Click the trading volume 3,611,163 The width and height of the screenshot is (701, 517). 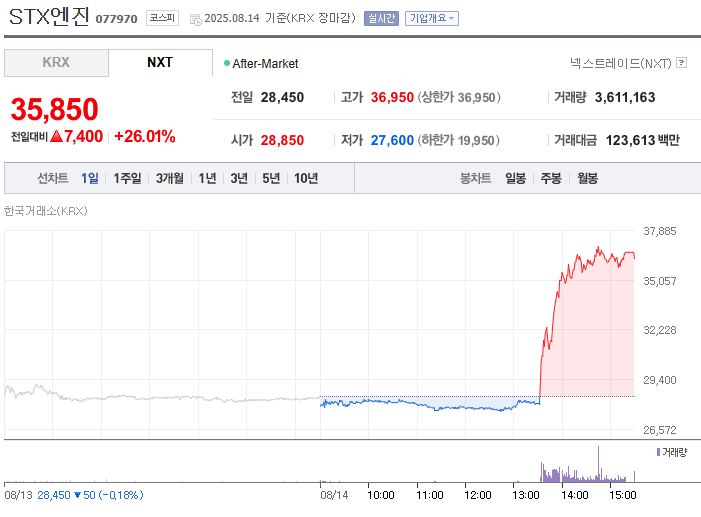coord(625,97)
